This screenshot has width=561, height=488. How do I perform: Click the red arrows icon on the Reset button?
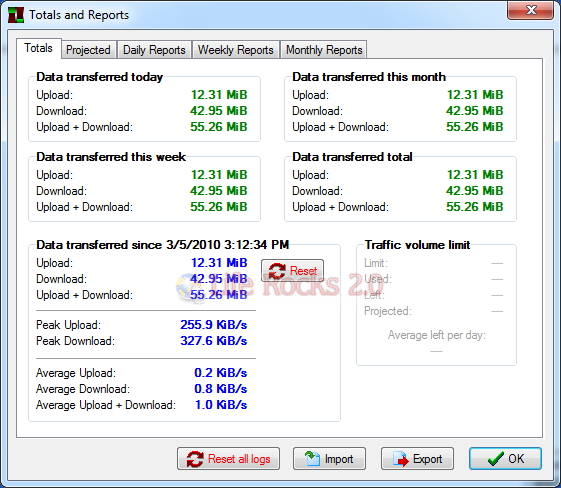click(x=277, y=271)
